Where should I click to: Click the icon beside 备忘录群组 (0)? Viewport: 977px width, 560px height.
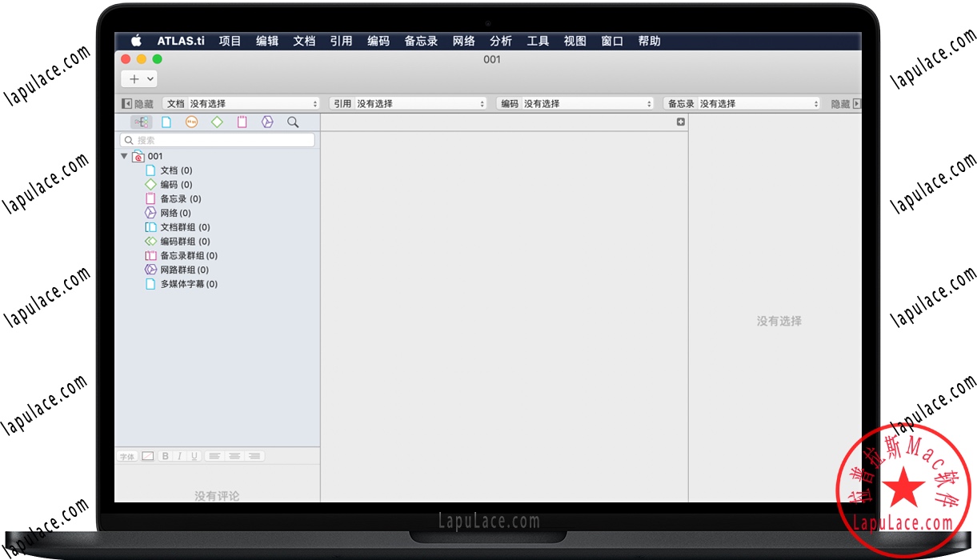(150, 255)
